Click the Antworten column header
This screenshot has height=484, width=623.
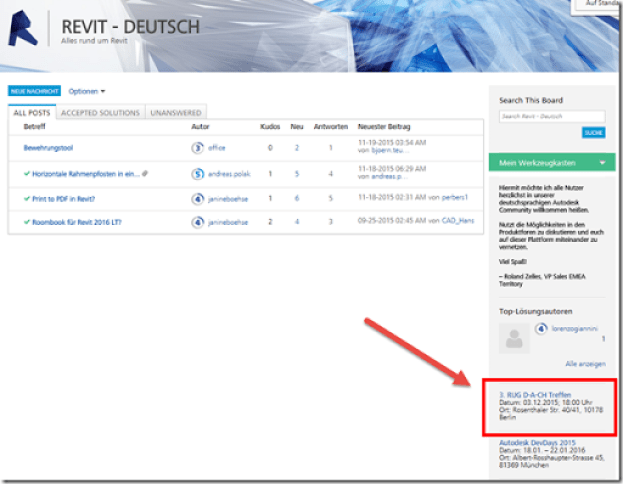(331, 126)
